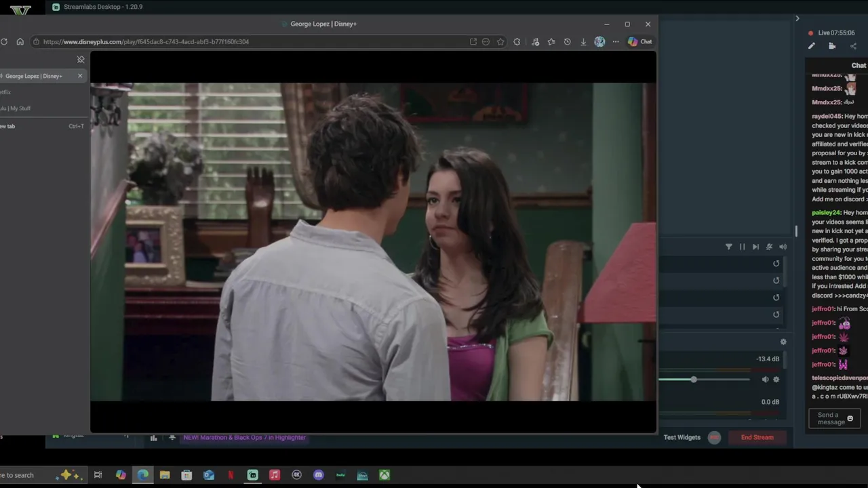Go to the Edge home page icon
868x488 pixels.
point(20,41)
